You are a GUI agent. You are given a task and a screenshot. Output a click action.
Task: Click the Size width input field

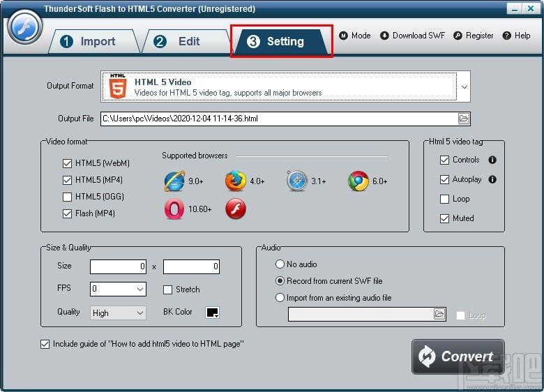coord(118,266)
